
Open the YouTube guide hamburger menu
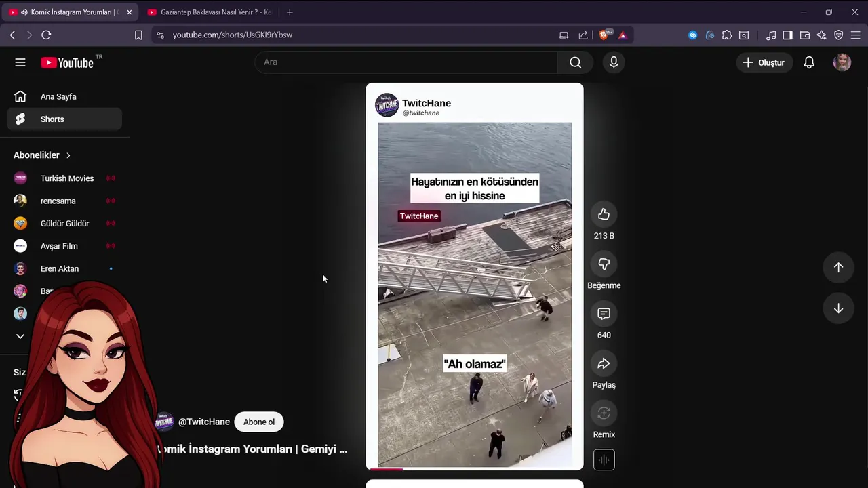(20, 62)
